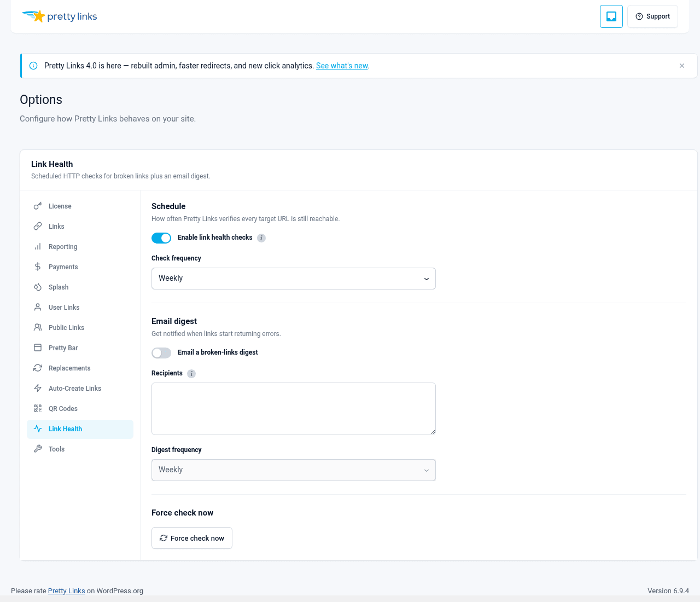This screenshot has height=602, width=700.
Task: Dismiss the Pretty Links 4.0 notice
Action: pyautogui.click(x=682, y=66)
